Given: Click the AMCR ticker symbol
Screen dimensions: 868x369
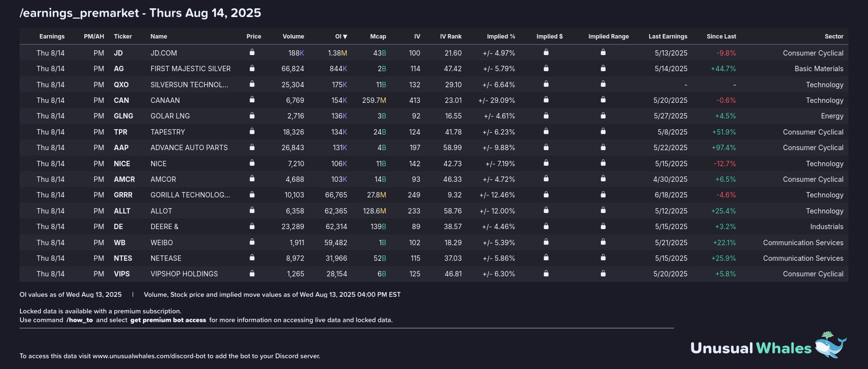Looking at the screenshot, I should pyautogui.click(x=124, y=179).
